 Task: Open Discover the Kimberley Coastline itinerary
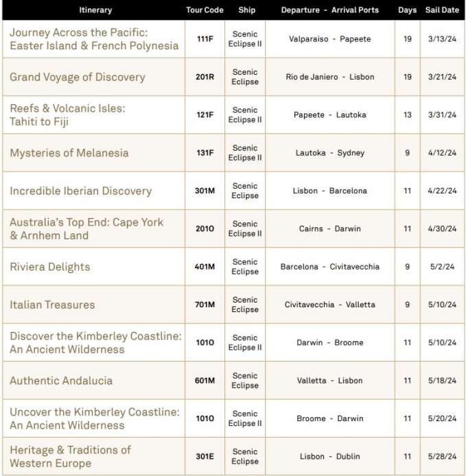tap(95, 342)
